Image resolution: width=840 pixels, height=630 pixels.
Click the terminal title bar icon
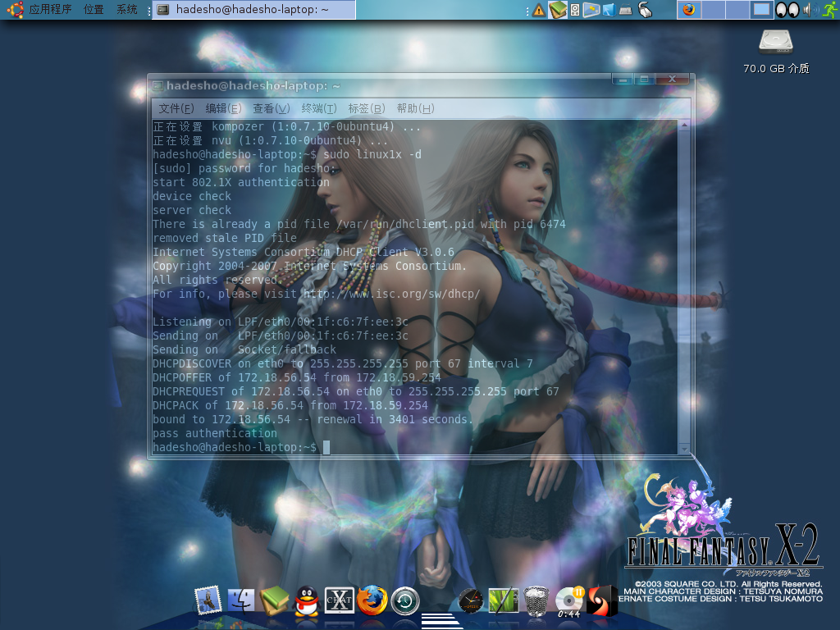click(x=157, y=85)
